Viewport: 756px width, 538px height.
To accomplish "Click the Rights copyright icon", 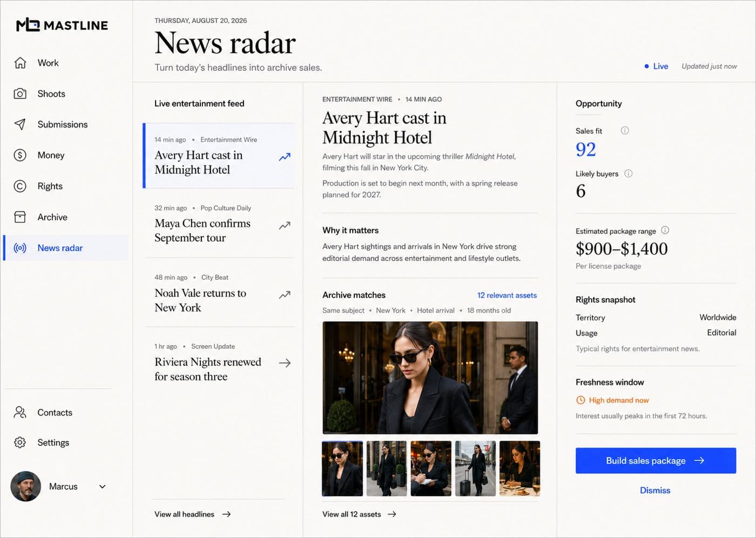I will (20, 186).
